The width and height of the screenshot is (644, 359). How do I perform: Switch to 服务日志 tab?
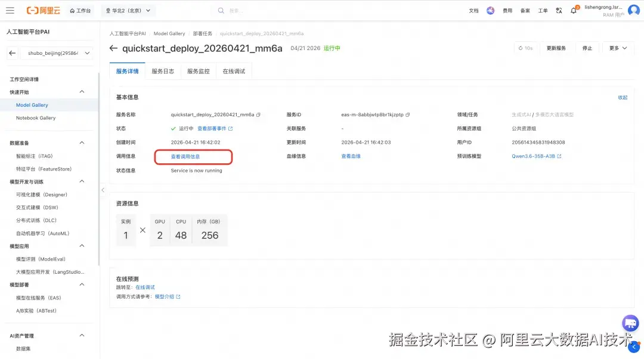(x=163, y=72)
